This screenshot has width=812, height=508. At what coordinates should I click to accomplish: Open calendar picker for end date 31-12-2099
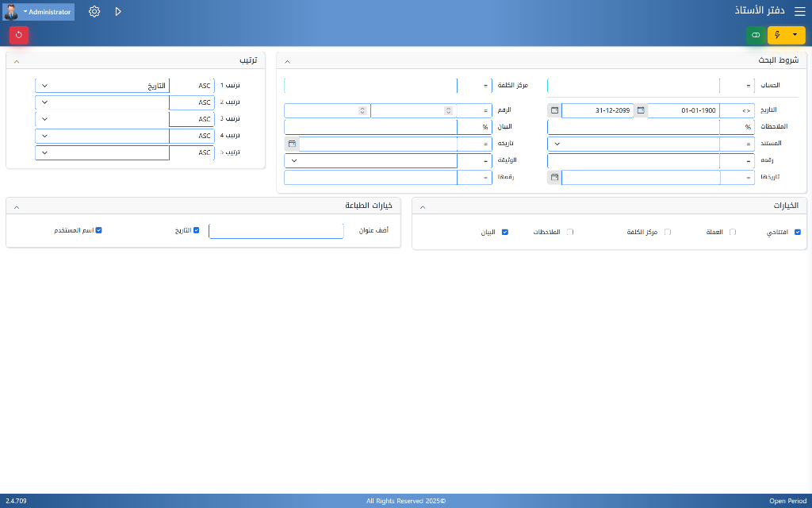(x=555, y=110)
